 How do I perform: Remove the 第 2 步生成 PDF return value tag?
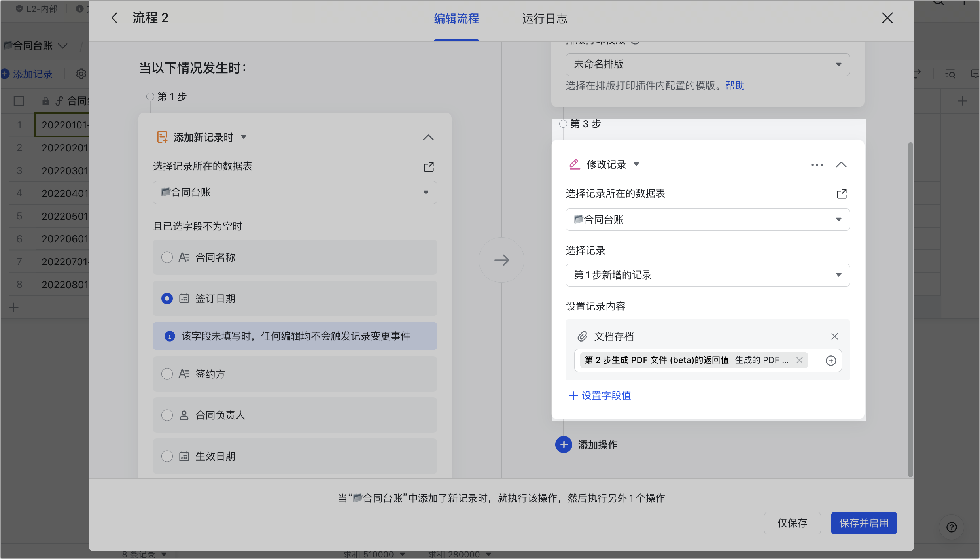click(x=799, y=360)
